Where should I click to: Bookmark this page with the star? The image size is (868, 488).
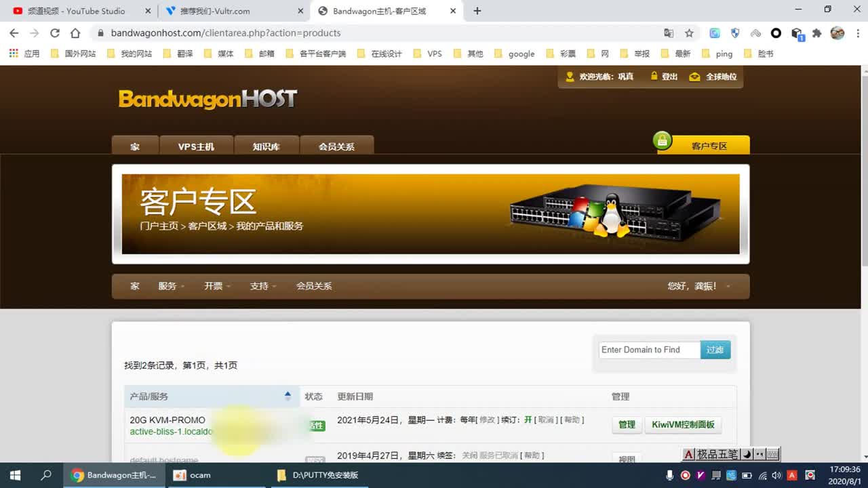click(689, 33)
